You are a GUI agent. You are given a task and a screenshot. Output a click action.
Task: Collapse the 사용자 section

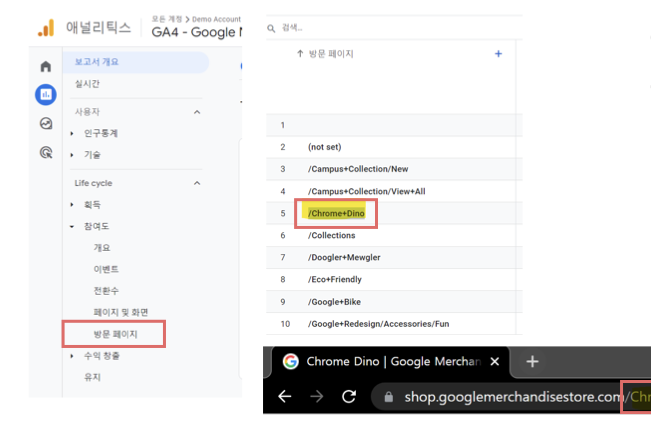[197, 112]
